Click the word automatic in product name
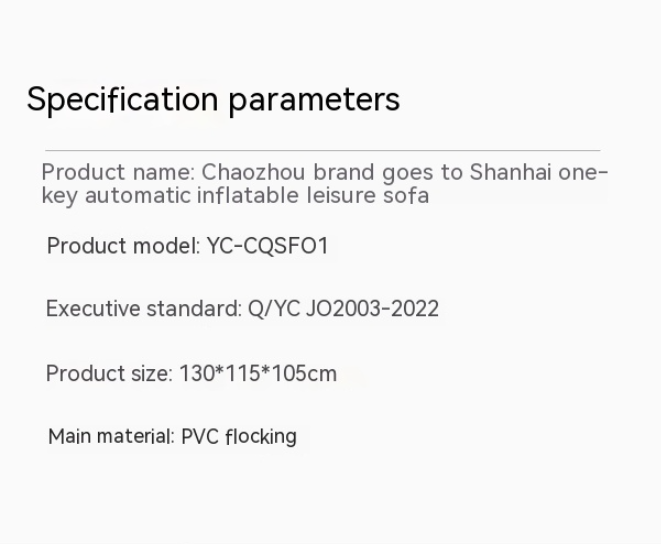The width and height of the screenshot is (661, 550). tap(138, 195)
